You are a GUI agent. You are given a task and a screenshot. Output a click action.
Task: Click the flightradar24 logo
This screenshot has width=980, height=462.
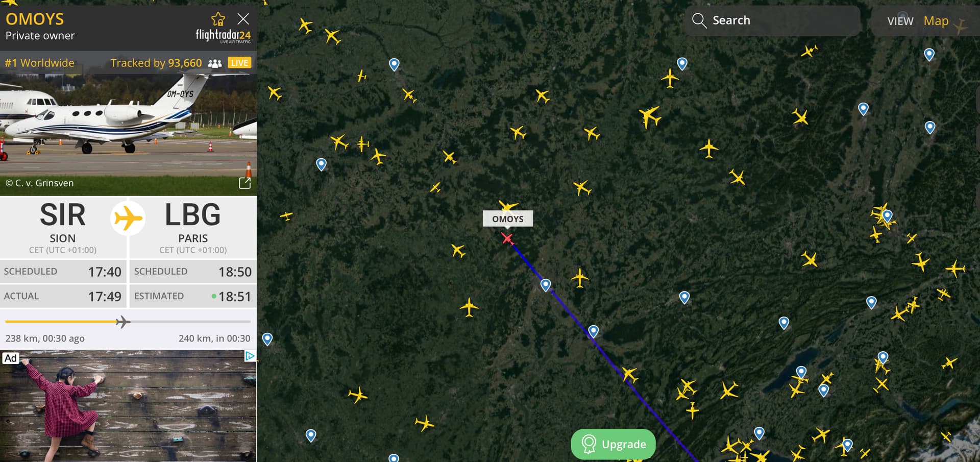tap(223, 36)
